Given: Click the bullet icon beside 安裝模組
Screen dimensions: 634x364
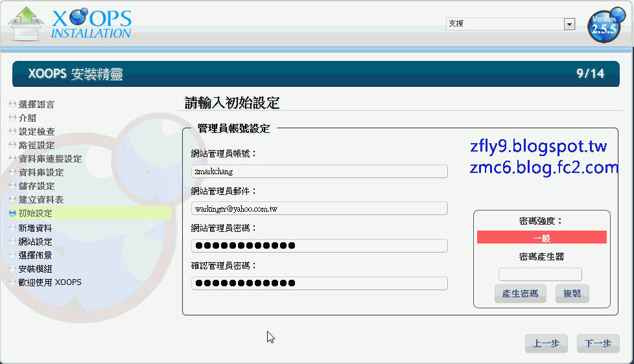Looking at the screenshot, I should [x=12, y=269].
